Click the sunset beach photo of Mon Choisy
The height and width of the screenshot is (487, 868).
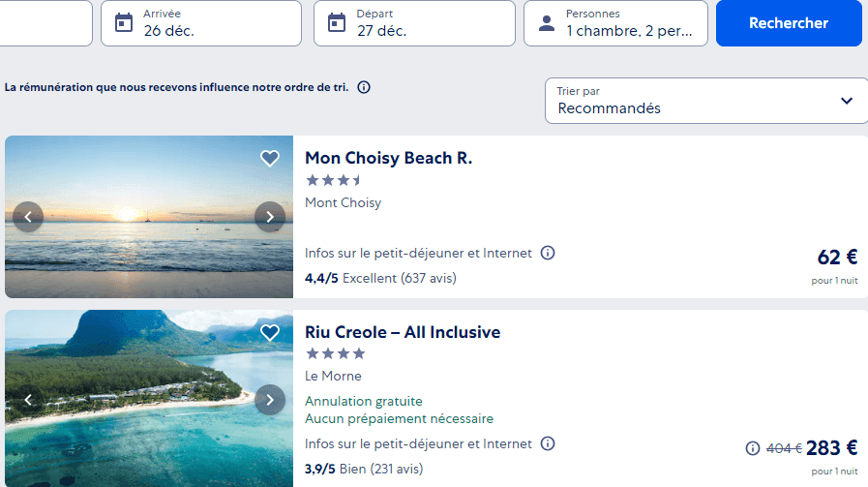(x=149, y=217)
